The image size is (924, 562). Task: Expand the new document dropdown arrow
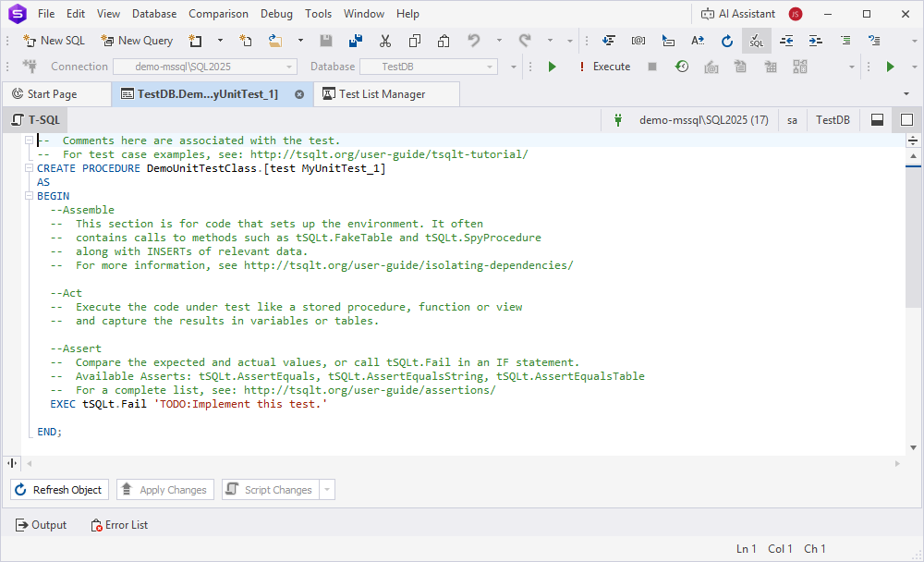coord(220,41)
